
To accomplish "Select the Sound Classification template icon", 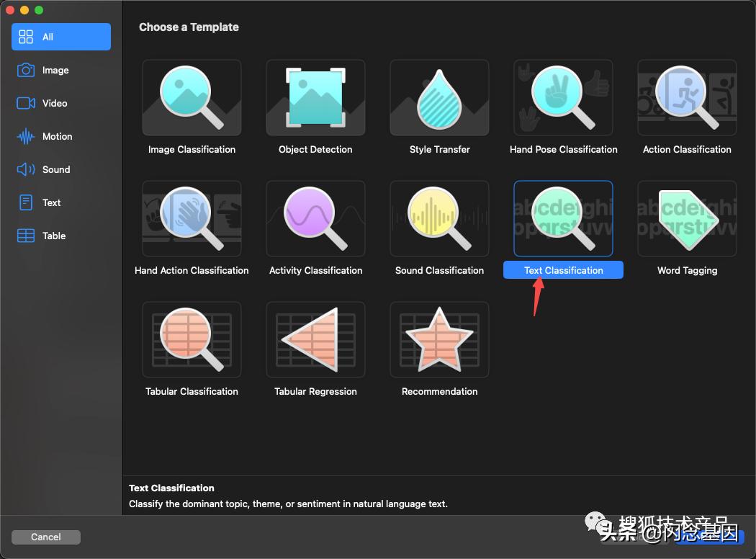I will (x=439, y=219).
